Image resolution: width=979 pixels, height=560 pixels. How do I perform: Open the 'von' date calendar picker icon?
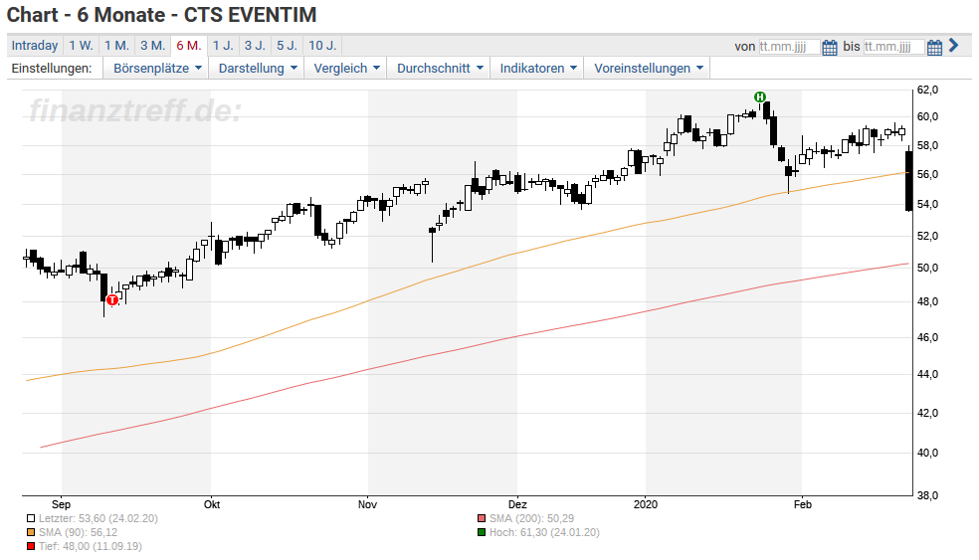click(x=829, y=48)
